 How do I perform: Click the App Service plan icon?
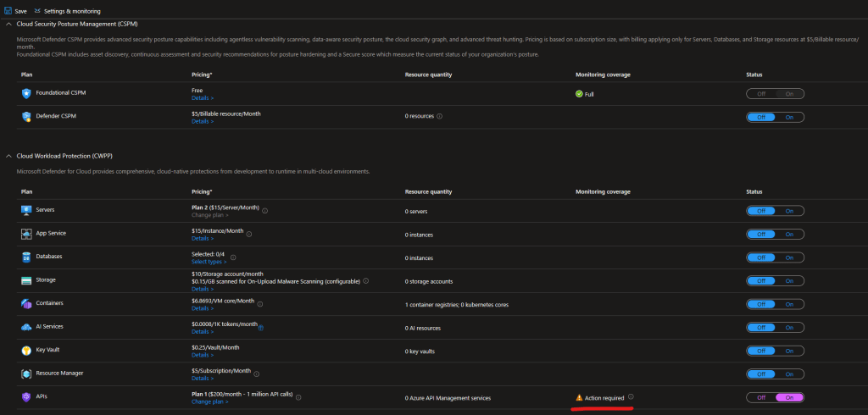(x=26, y=233)
